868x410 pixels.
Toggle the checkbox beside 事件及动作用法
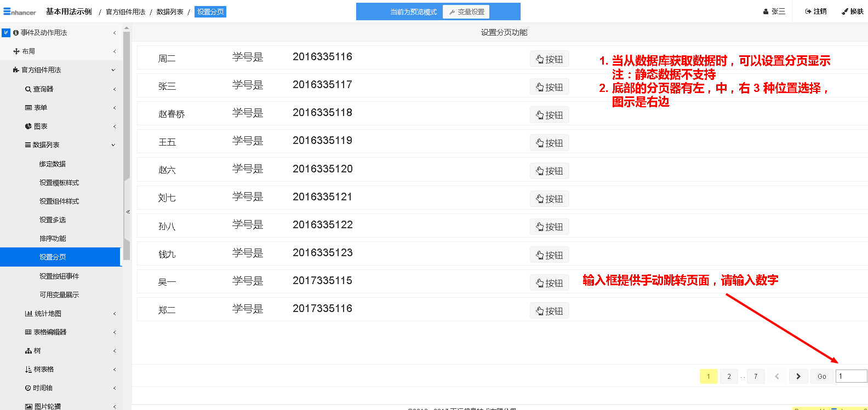pyautogui.click(x=6, y=33)
